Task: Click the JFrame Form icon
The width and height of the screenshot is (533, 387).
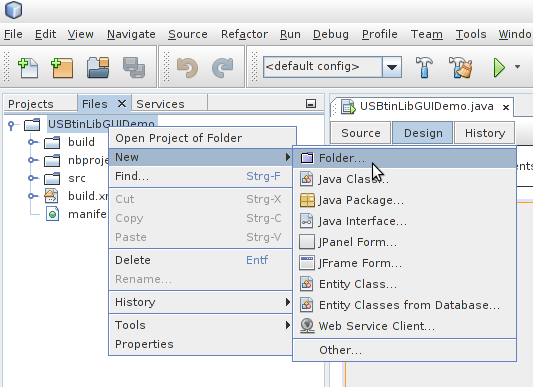Action: tap(307, 263)
